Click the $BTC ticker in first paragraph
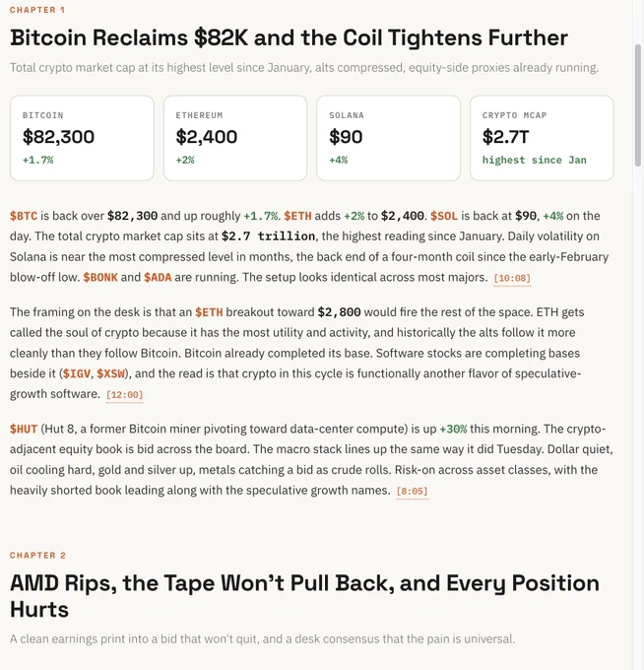The height and width of the screenshot is (670, 644). pyautogui.click(x=24, y=216)
